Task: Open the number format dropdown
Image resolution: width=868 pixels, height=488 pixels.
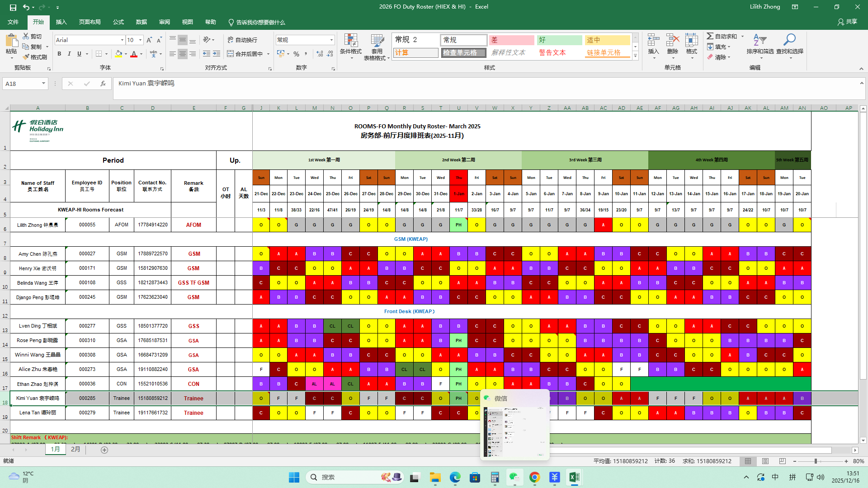Action: coord(331,40)
